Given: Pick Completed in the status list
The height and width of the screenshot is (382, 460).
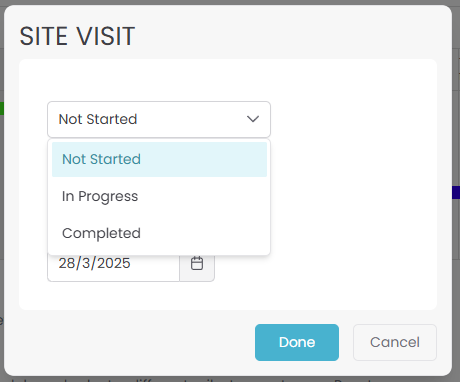Looking at the screenshot, I should click(x=159, y=233).
